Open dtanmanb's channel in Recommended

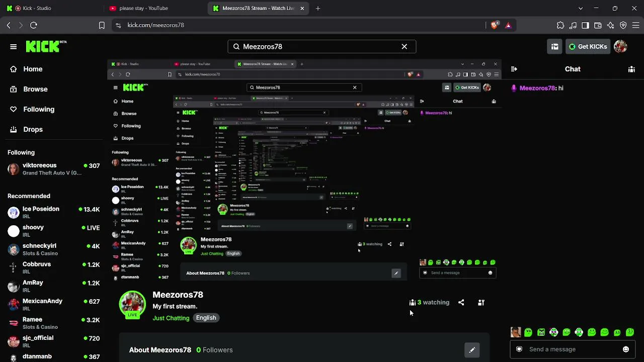click(x=53, y=357)
